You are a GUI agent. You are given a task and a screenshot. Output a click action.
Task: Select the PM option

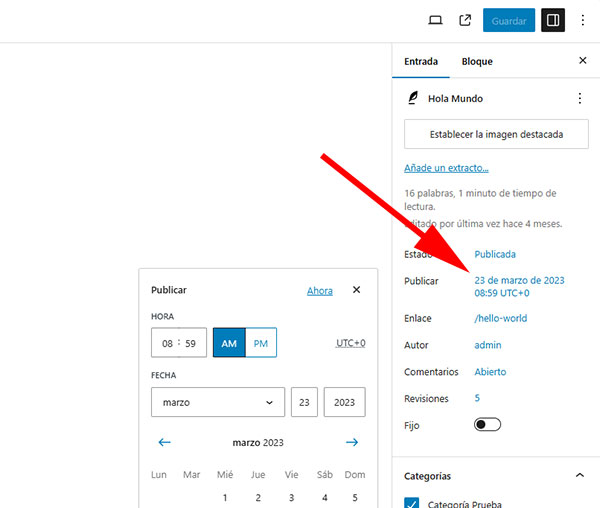pos(261,343)
